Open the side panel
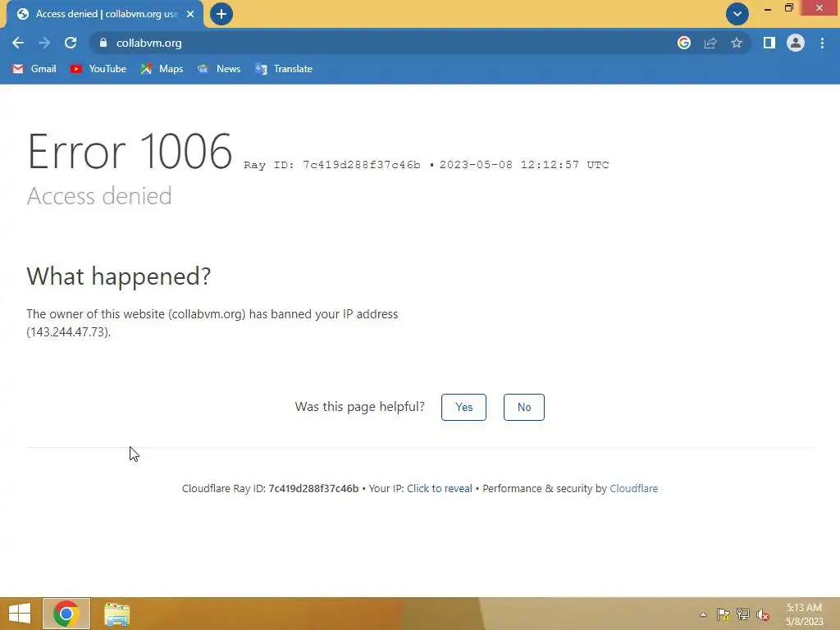The width and height of the screenshot is (840, 630). [x=769, y=43]
